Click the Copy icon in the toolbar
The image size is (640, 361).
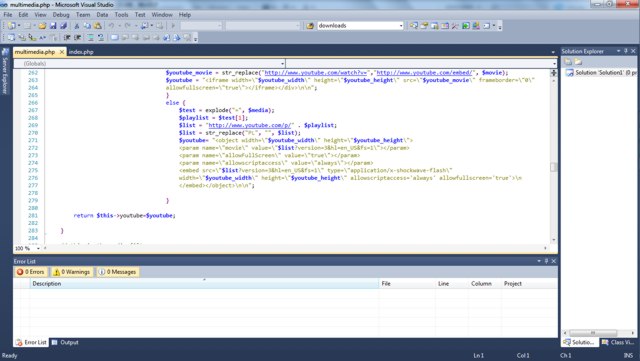[87, 26]
